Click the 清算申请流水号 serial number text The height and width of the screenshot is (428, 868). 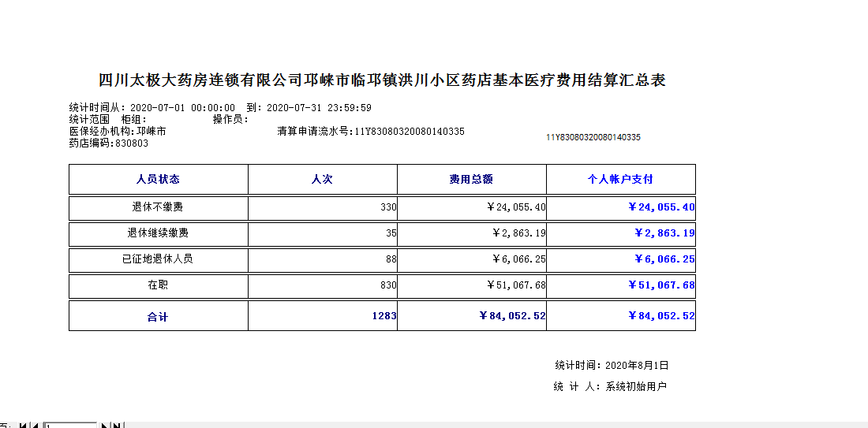pos(371,132)
